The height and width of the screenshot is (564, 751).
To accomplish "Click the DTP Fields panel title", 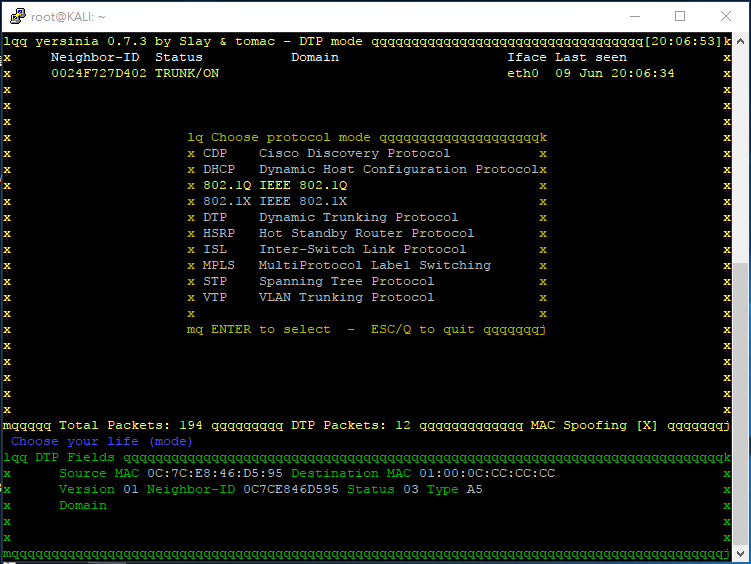I will 75,458.
